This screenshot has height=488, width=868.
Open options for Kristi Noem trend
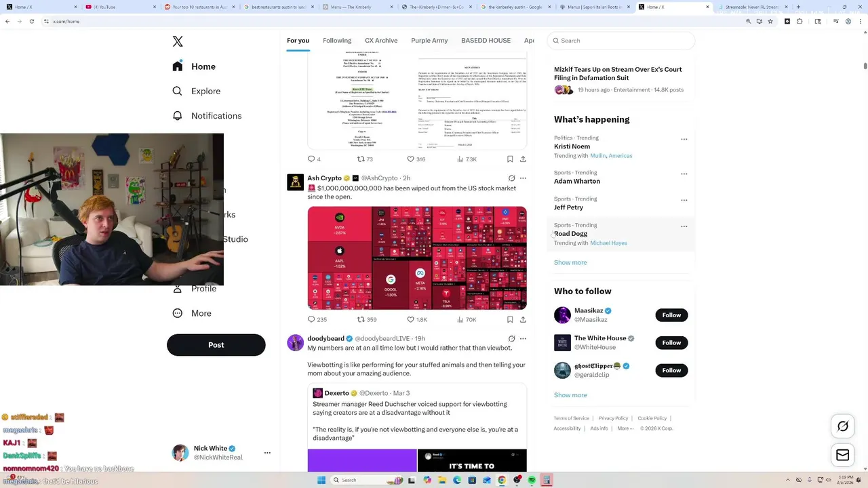coord(684,139)
